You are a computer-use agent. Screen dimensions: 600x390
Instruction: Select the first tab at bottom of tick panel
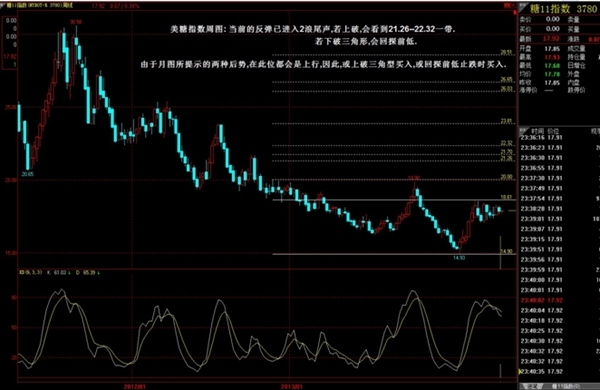pos(532,386)
